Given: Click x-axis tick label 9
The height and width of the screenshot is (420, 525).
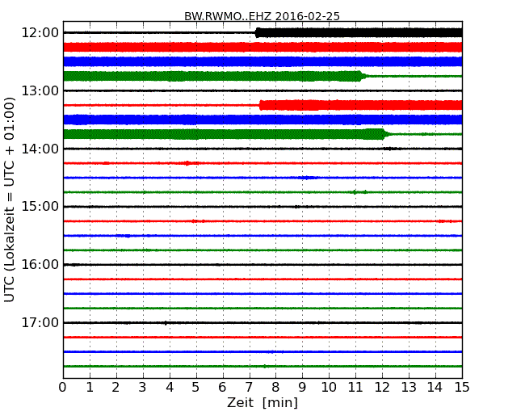Looking at the screenshot, I should point(302,388).
